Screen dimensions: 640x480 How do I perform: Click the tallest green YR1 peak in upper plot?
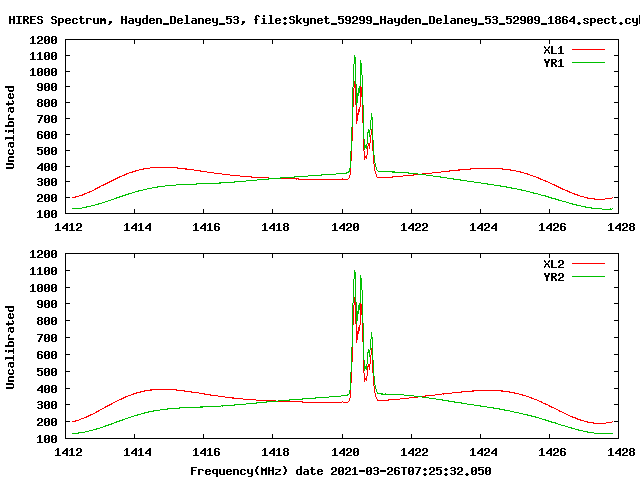(x=354, y=56)
